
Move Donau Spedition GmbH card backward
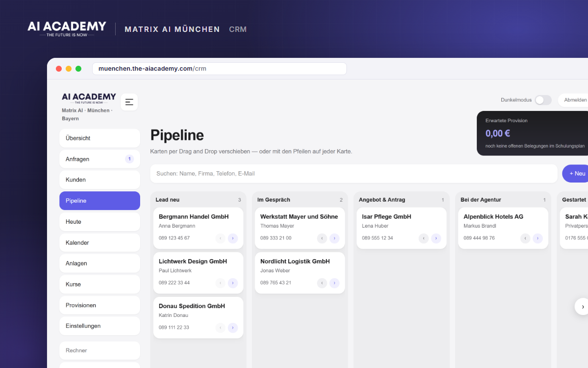coord(220,328)
